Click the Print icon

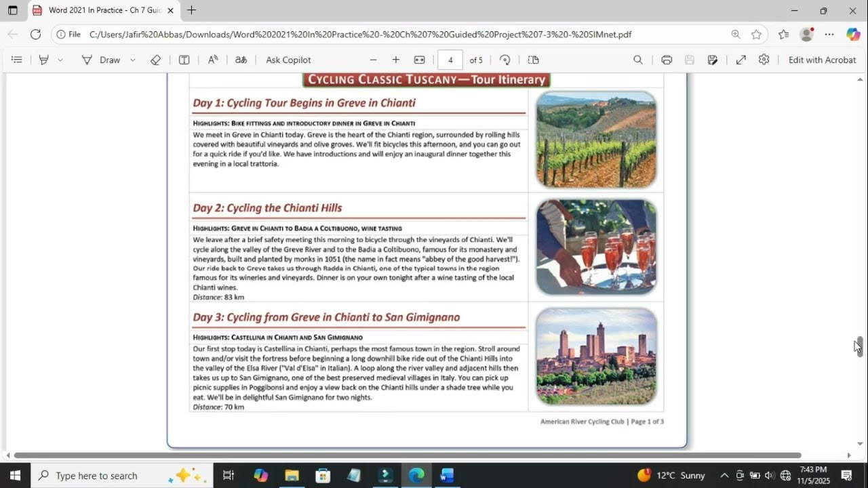pos(667,60)
